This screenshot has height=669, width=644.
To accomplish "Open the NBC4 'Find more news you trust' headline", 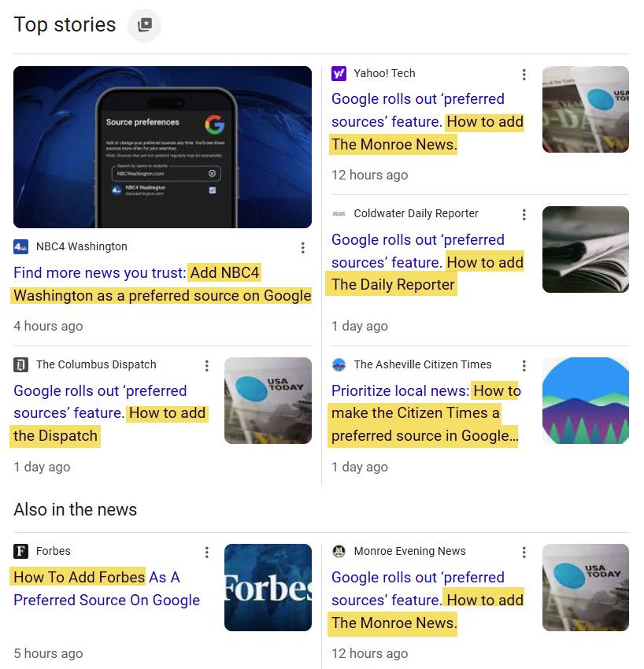I will pos(162,284).
